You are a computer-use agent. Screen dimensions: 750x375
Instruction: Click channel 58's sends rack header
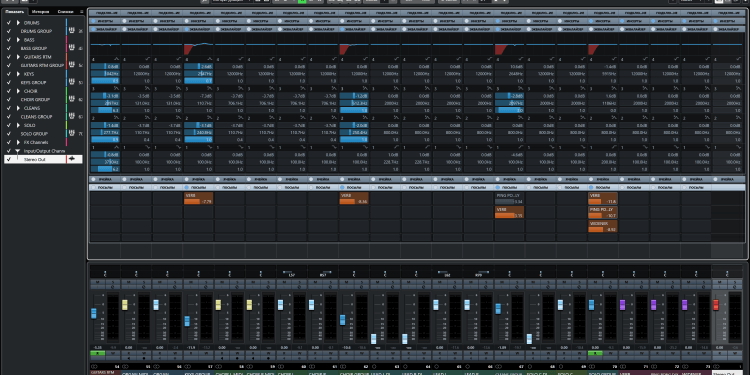point(229,188)
